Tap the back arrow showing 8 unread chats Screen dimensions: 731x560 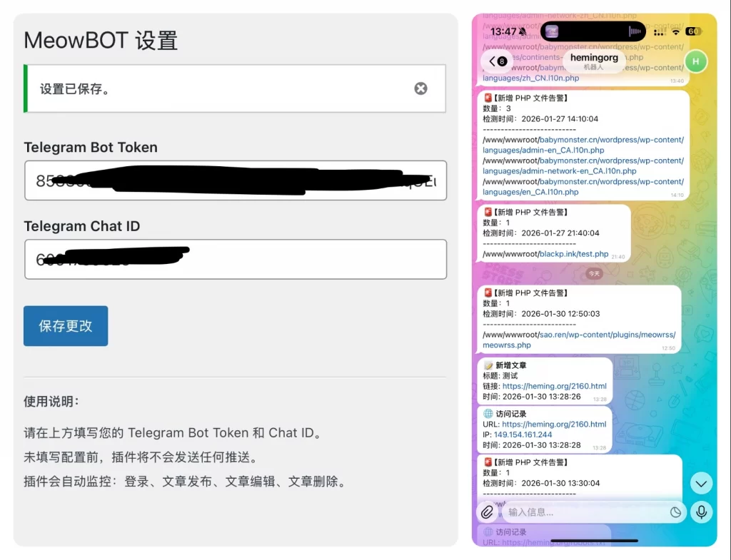(498, 62)
